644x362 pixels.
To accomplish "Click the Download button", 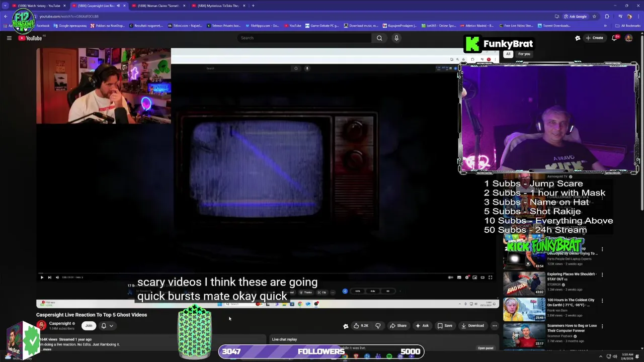I will click(472, 326).
